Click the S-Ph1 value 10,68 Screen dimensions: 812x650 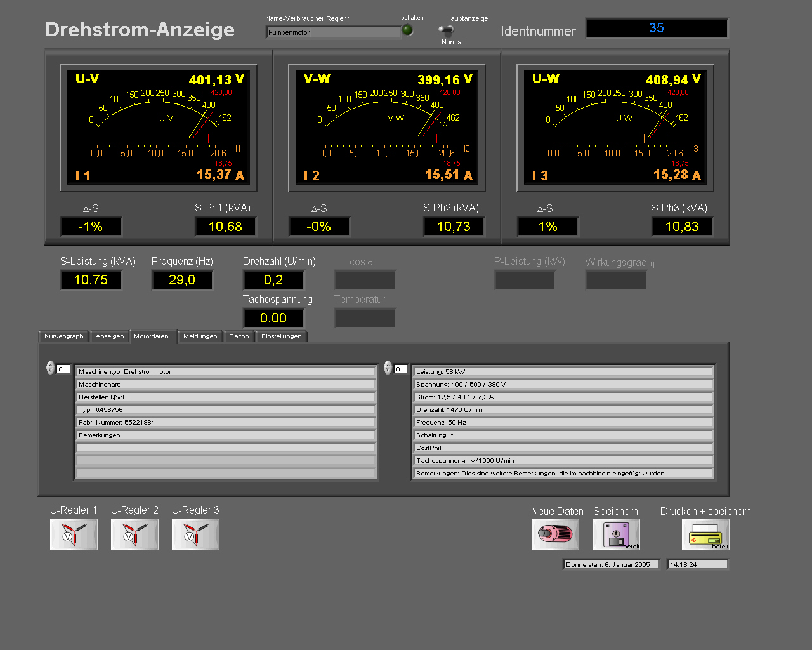[x=225, y=227]
